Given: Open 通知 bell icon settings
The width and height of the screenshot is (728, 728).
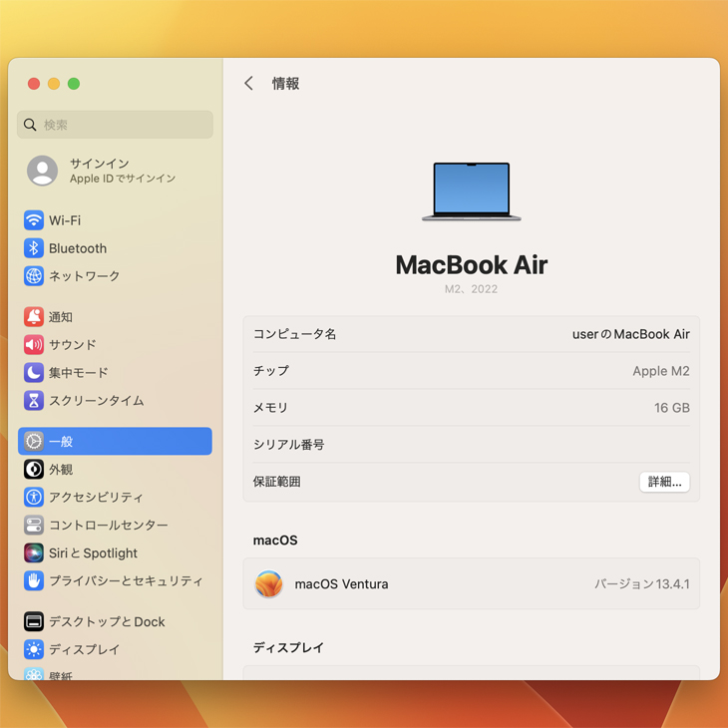Looking at the screenshot, I should pyautogui.click(x=34, y=317).
